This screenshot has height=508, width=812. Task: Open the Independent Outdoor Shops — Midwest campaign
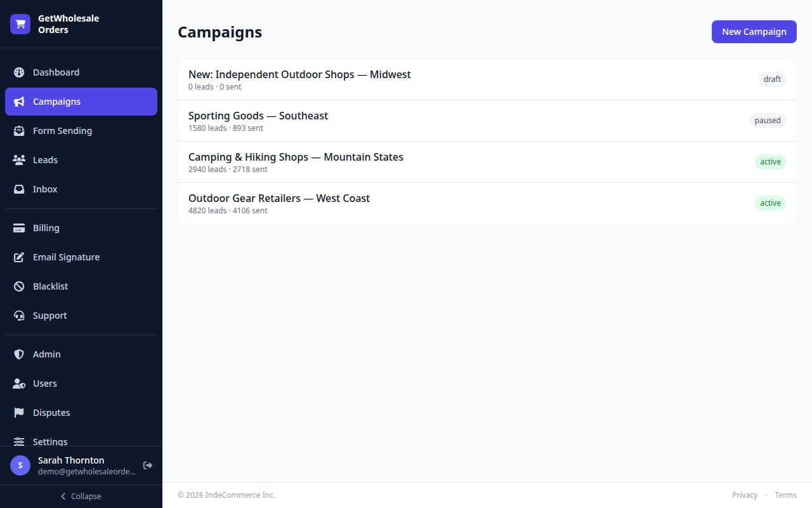(487, 80)
